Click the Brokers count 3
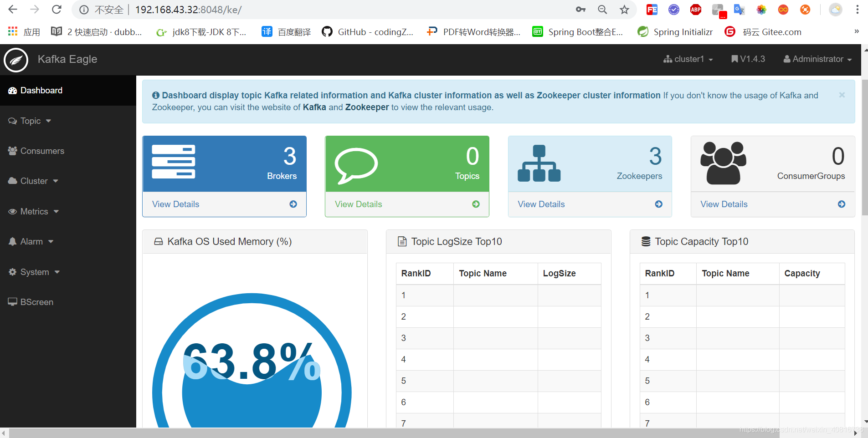868x438 pixels. 290,156
